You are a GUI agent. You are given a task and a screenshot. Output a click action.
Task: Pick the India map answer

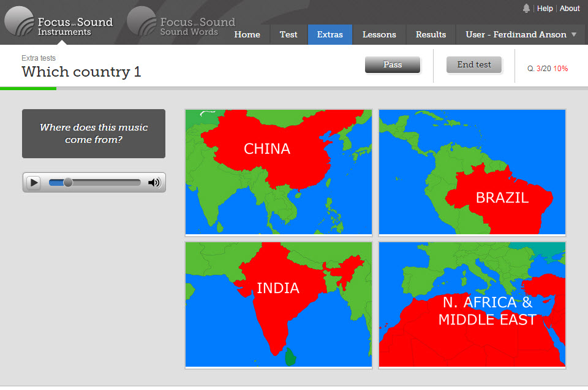pos(279,304)
